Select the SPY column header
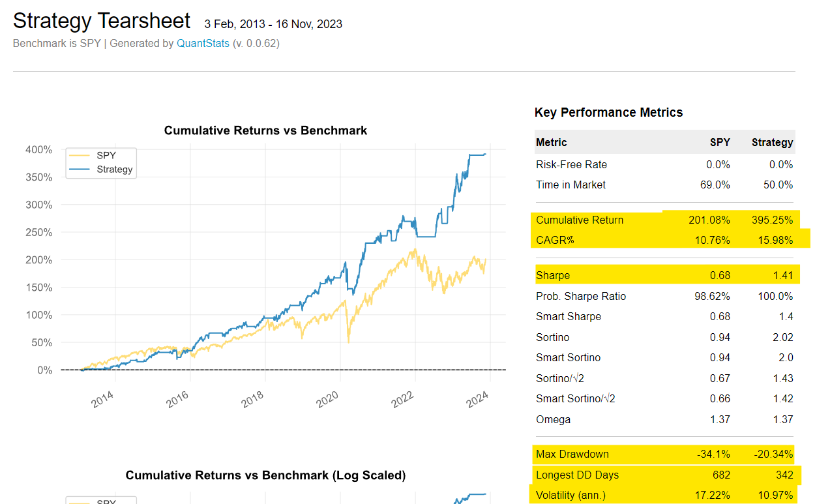Viewport: 815px width, 504px height. (720, 141)
